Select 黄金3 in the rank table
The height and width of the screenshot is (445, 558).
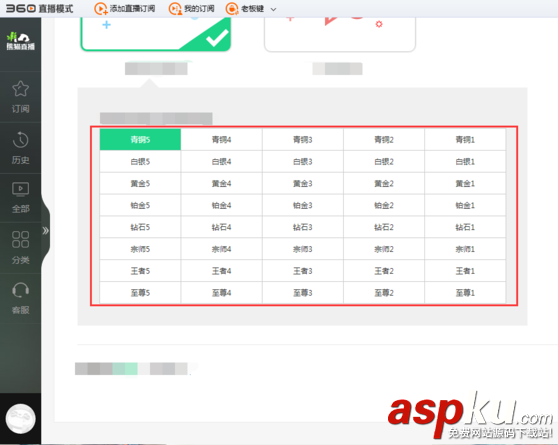(302, 184)
